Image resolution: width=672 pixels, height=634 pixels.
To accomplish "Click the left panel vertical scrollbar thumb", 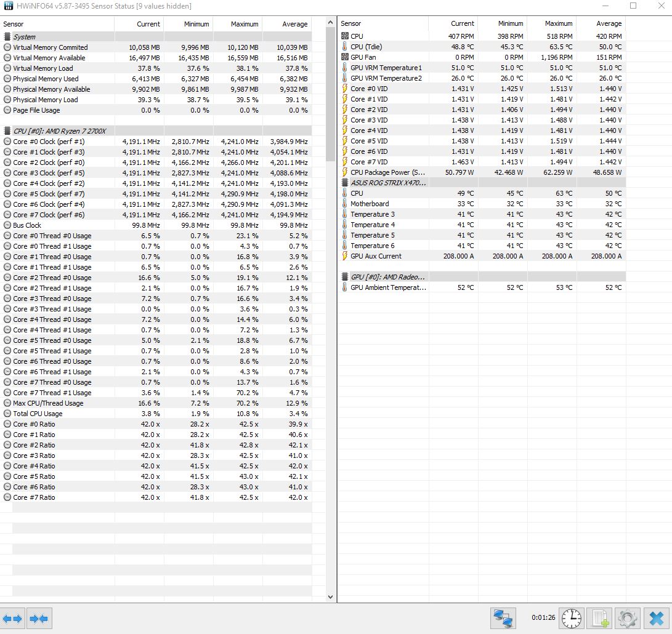I will click(330, 94).
